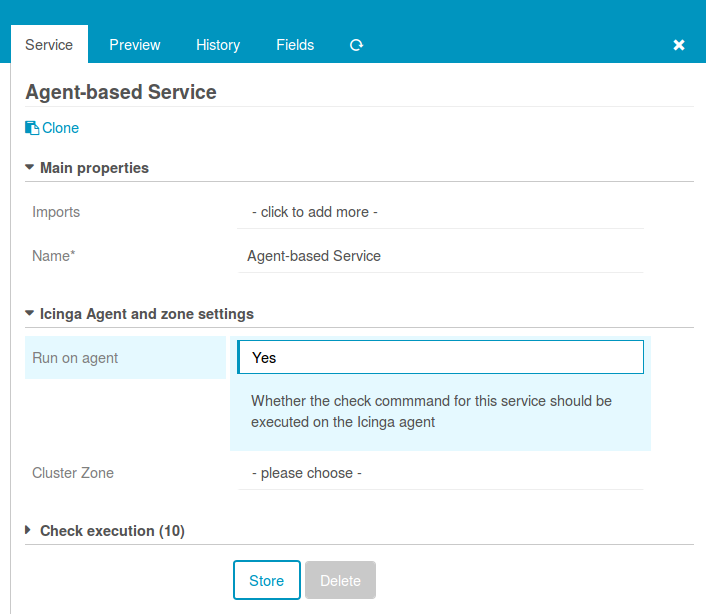The width and height of the screenshot is (706, 614).
Task: Click the 'Cluster Zone' field label
Action: pyautogui.click(x=73, y=473)
